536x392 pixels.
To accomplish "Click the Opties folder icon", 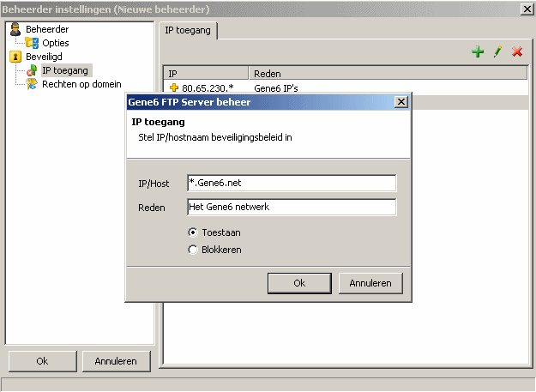I will (x=32, y=43).
